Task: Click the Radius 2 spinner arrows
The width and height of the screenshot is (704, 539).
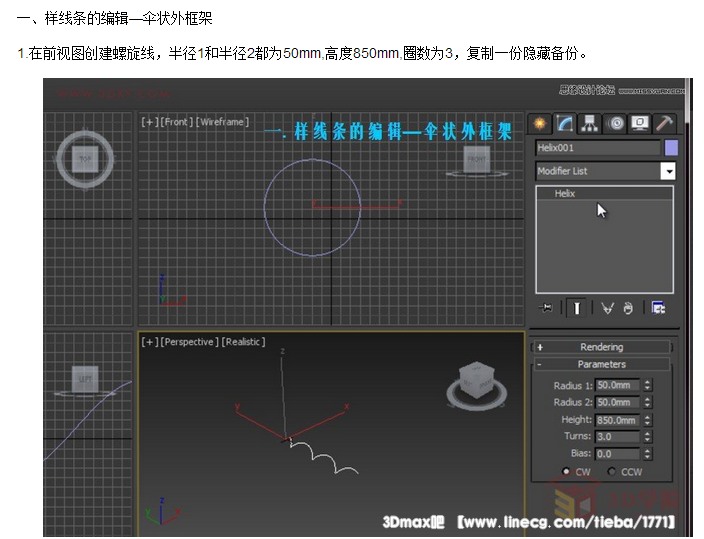Action: (x=647, y=402)
